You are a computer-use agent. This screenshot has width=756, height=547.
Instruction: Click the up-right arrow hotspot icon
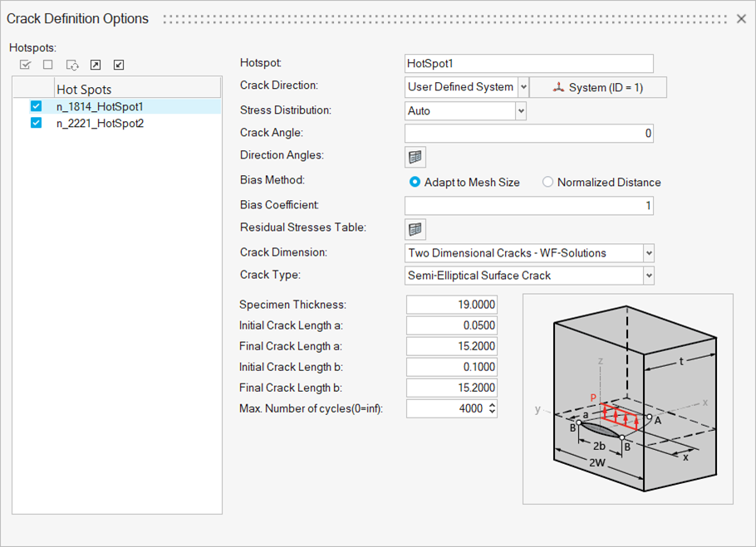tap(96, 65)
